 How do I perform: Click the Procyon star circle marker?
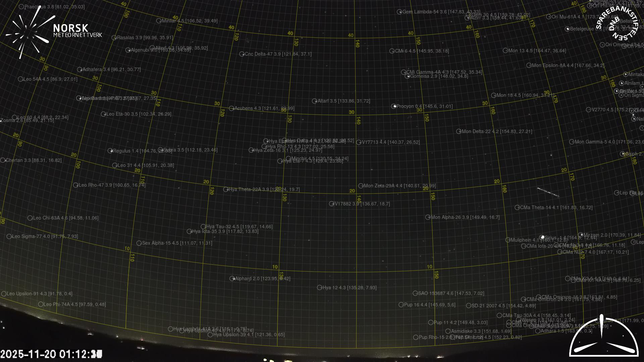pyautogui.click(x=394, y=106)
